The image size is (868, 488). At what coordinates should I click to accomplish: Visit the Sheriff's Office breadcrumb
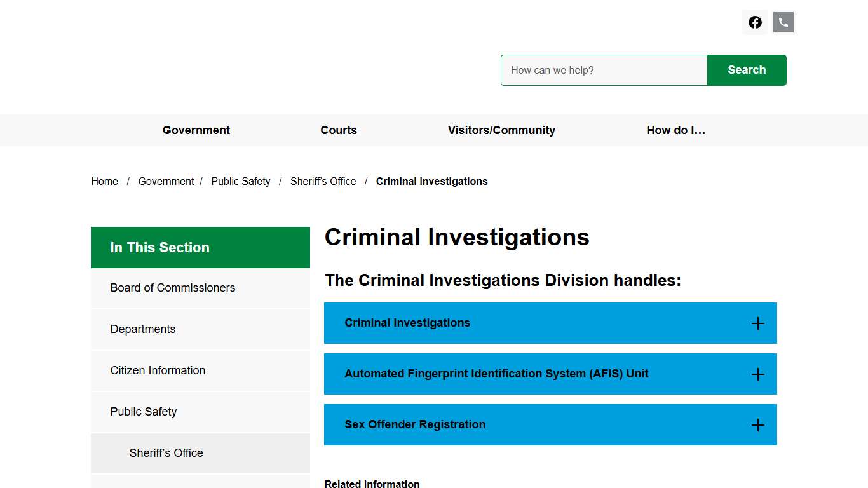pyautogui.click(x=323, y=181)
